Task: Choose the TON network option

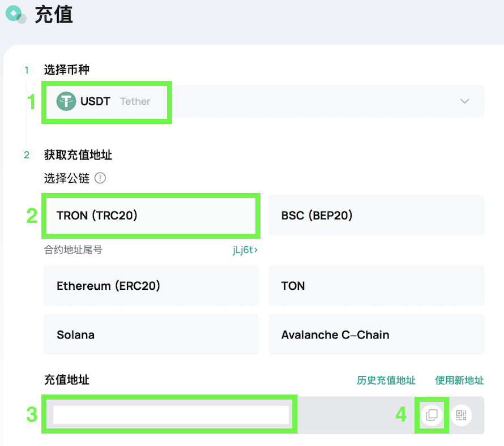Action: click(376, 285)
